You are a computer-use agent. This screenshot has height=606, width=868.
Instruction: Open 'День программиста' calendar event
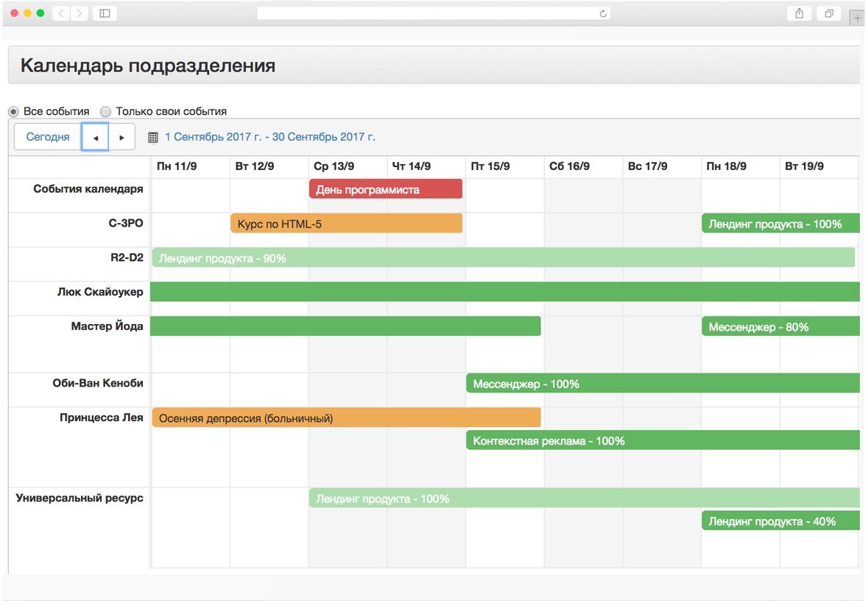[x=386, y=189]
